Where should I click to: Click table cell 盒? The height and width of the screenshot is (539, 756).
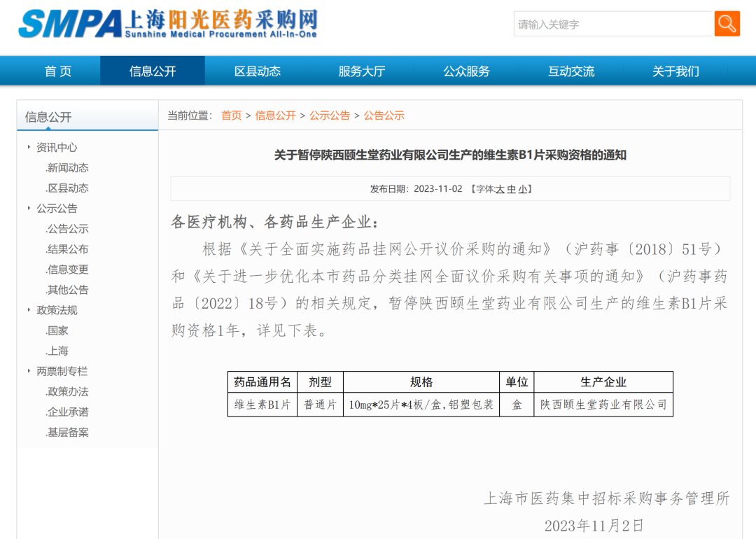[x=517, y=405]
